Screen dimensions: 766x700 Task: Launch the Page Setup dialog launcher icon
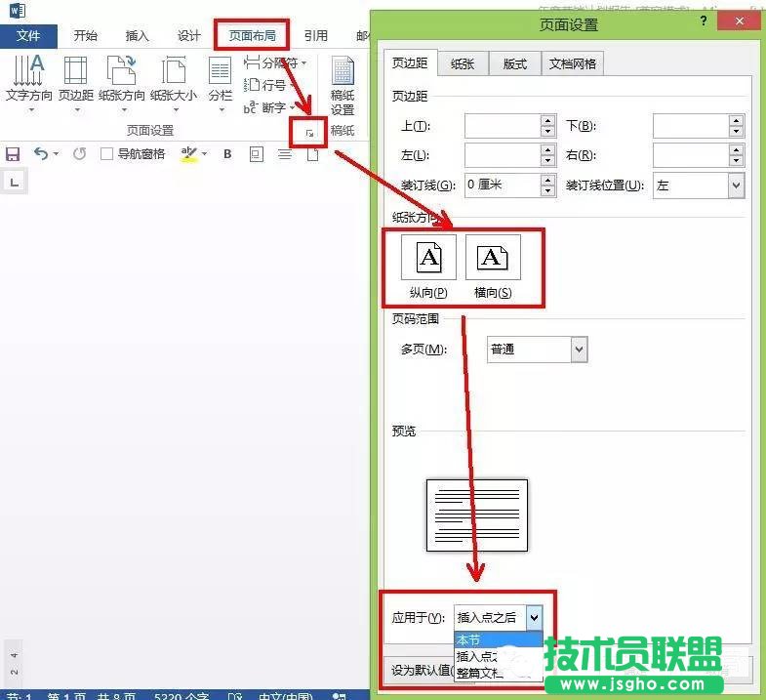pyautogui.click(x=308, y=133)
